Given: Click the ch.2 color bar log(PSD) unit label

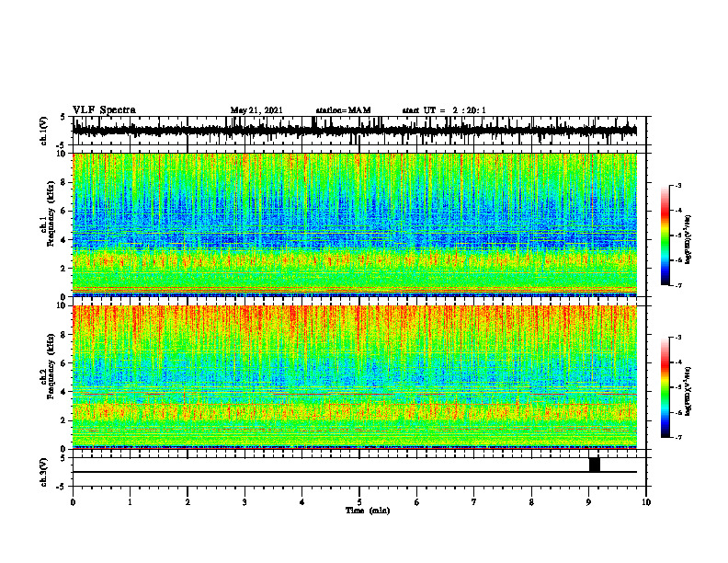Looking at the screenshot, I should pyautogui.click(x=688, y=392).
